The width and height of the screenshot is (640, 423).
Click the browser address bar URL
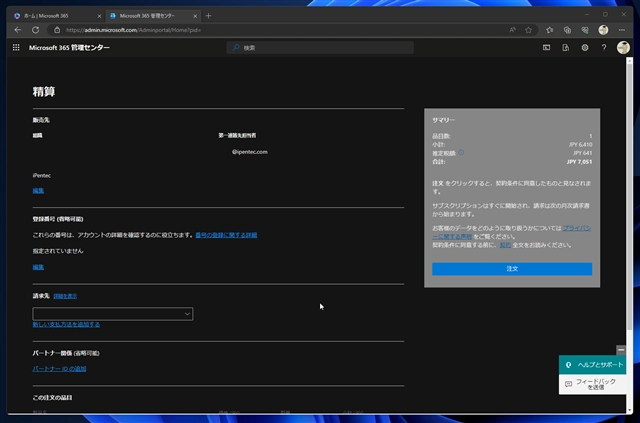click(x=133, y=30)
